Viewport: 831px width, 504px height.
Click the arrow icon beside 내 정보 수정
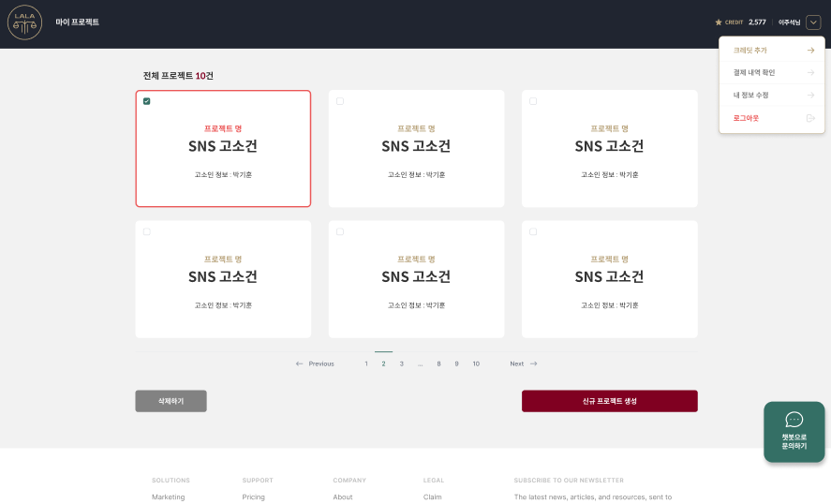[x=810, y=95]
